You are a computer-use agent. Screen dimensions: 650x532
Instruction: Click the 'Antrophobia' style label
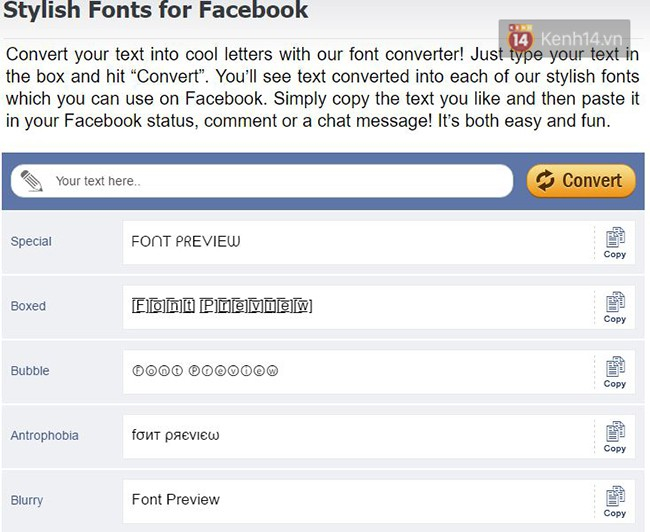44,436
